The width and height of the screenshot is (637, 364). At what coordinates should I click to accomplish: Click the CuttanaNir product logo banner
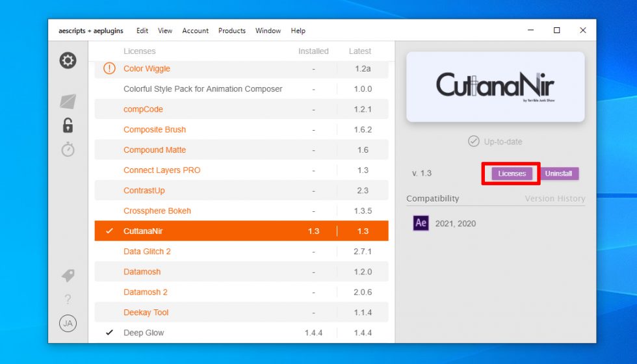tap(495, 86)
